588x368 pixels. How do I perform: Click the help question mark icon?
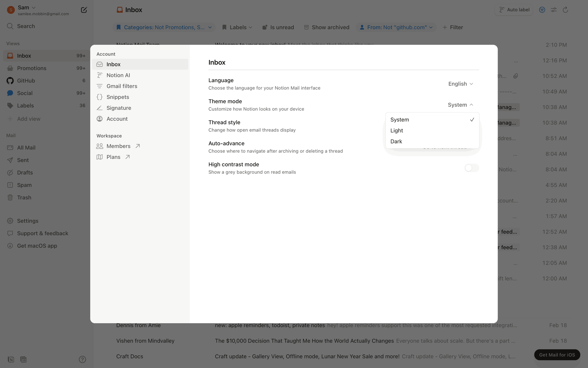(x=82, y=359)
